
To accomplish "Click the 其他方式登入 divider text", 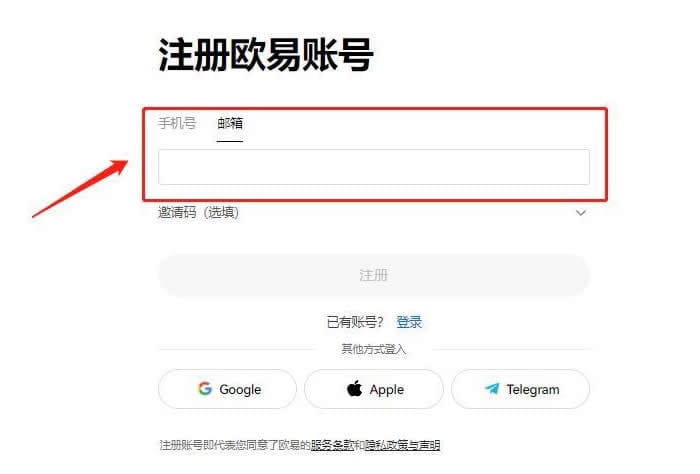I will pyautogui.click(x=374, y=349).
